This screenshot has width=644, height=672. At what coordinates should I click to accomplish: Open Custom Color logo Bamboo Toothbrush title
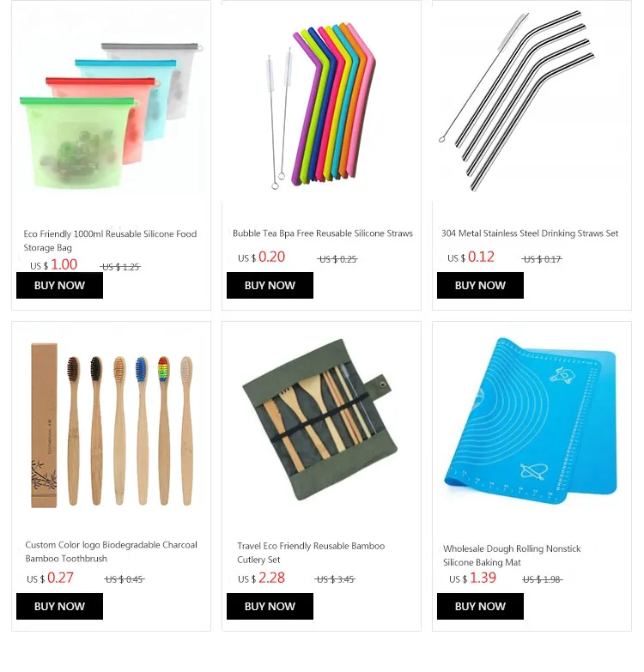point(111,552)
